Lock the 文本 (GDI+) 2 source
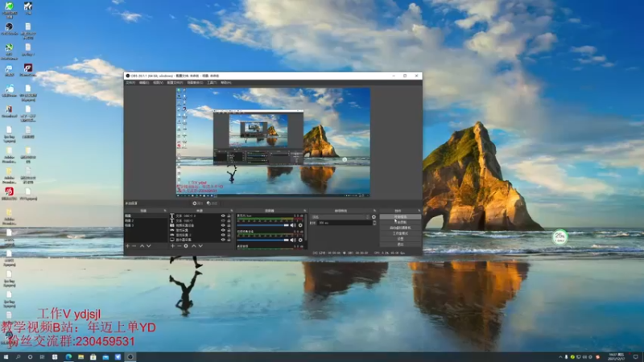This screenshot has height=362, width=644. pos(229,216)
